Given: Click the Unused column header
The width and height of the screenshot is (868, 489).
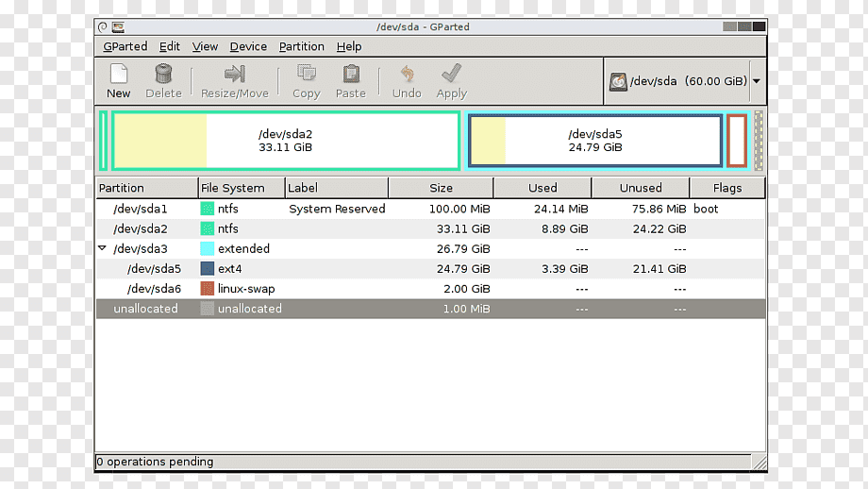Looking at the screenshot, I should (x=641, y=188).
